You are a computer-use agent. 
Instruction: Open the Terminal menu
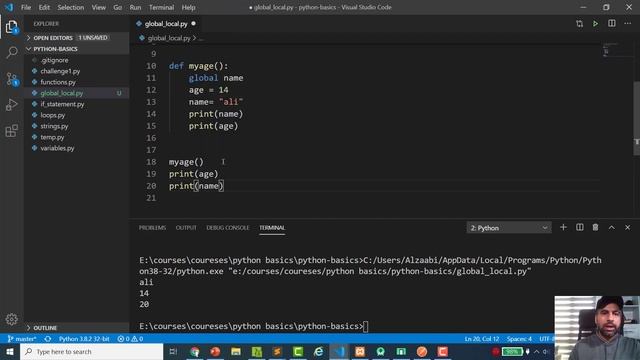pyautogui.click(x=161, y=7)
